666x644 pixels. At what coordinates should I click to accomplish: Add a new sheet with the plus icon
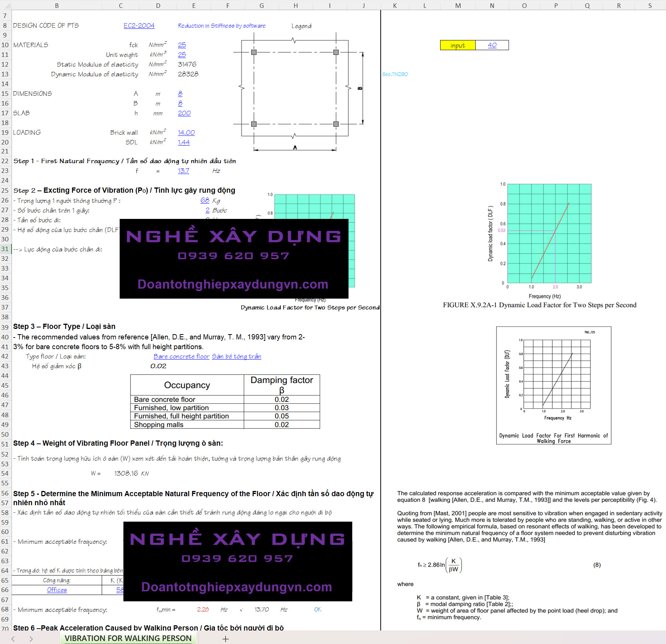click(225, 639)
